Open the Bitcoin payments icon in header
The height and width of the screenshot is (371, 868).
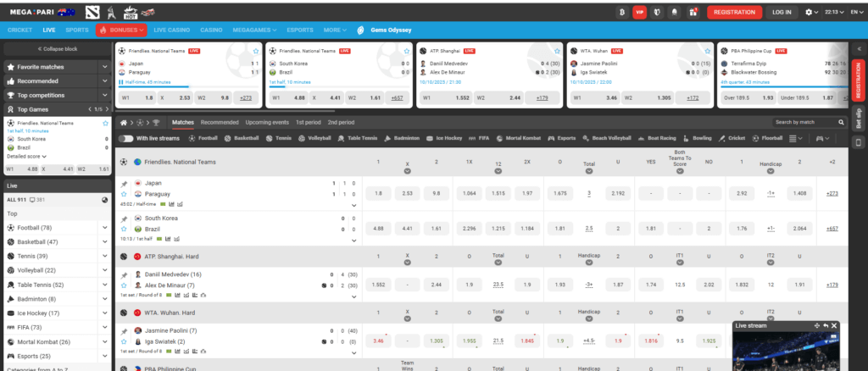coord(621,12)
